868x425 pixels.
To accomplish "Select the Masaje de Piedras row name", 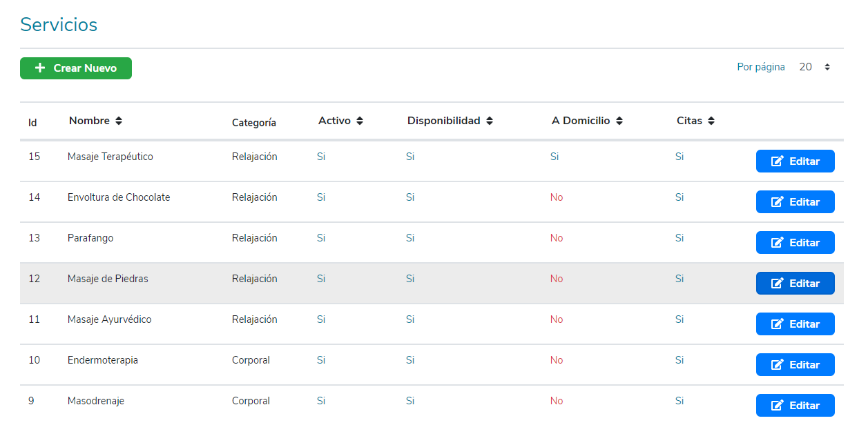I will point(108,279).
